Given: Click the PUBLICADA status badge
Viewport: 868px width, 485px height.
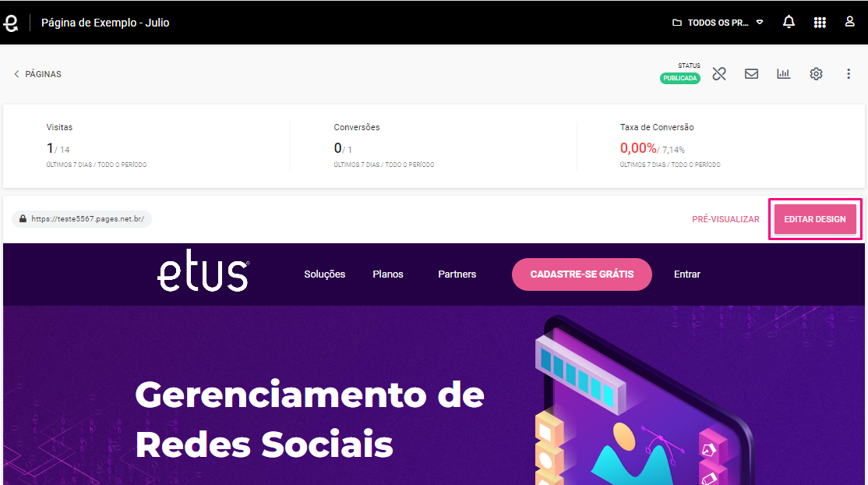Looking at the screenshot, I should pos(679,78).
